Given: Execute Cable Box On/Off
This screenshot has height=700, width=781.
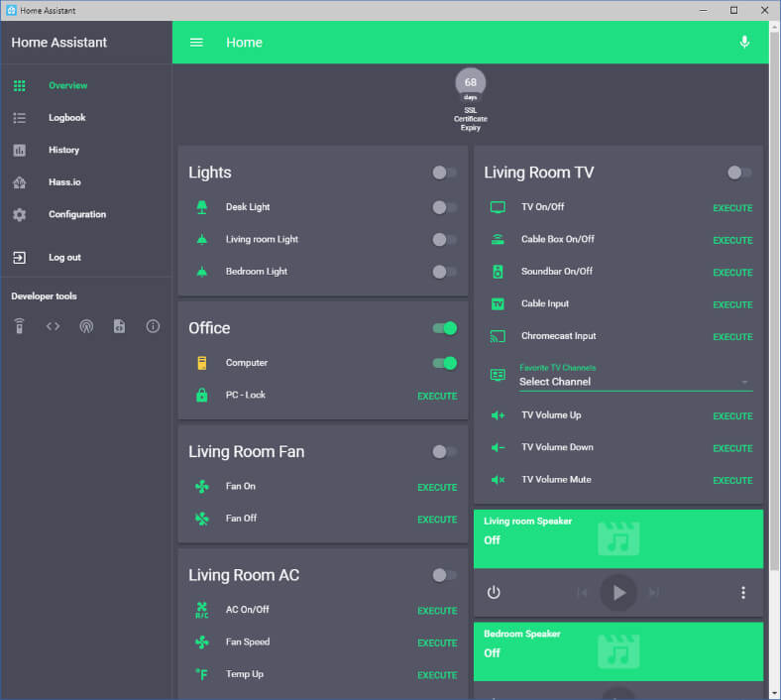Looking at the screenshot, I should [732, 241].
